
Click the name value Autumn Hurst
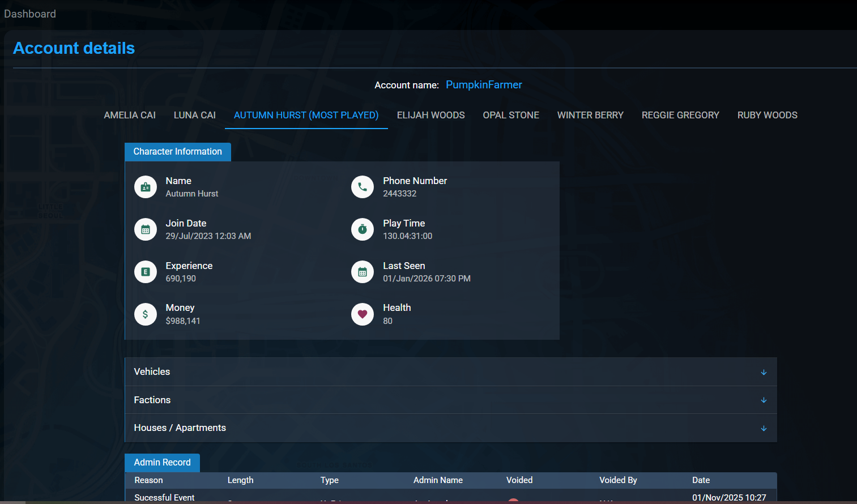[x=192, y=194]
